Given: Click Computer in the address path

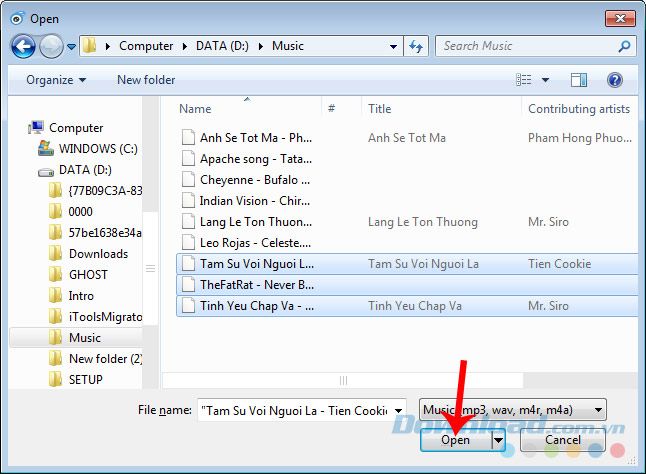Looking at the screenshot, I should pyautogui.click(x=146, y=46).
